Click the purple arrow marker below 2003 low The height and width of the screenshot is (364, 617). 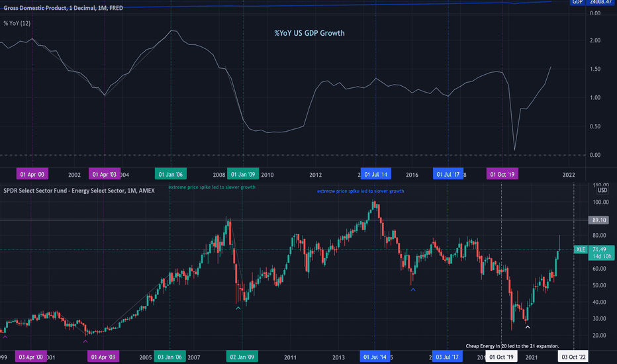pyautogui.click(x=85, y=341)
